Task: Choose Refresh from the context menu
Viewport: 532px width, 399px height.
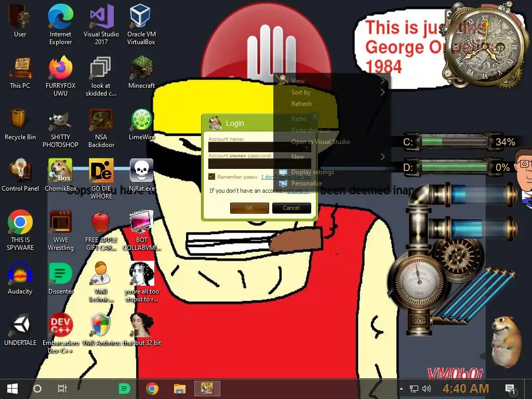Action: pyautogui.click(x=301, y=104)
